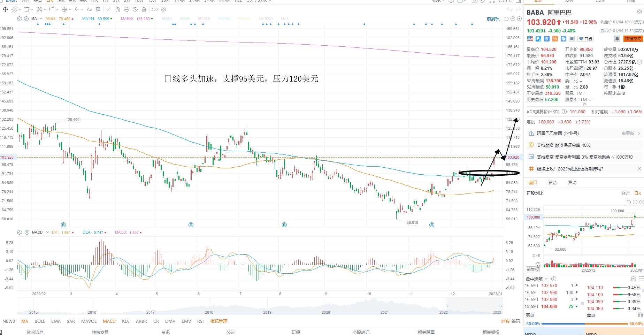This screenshot has width=644, height=335.
Task: Switch to the 资金 tab
Action: (553, 183)
